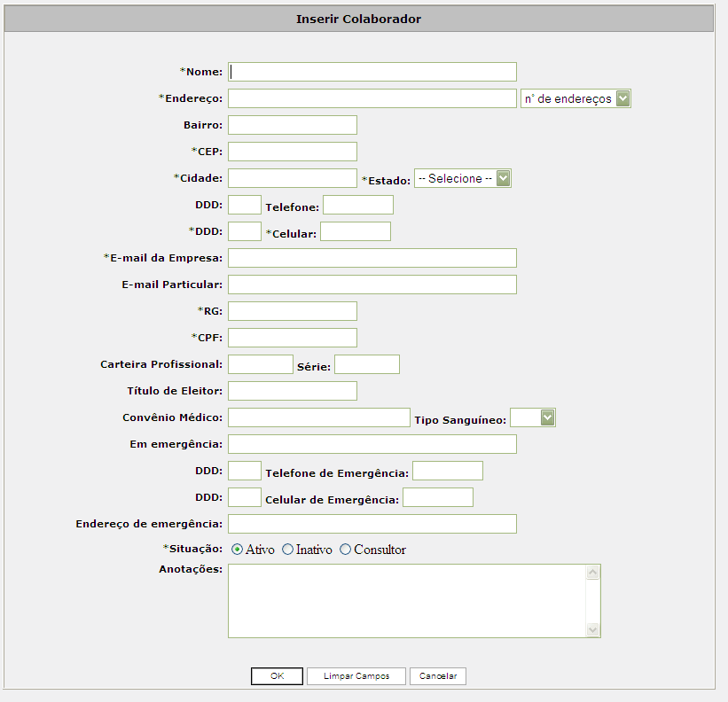Choose the Consultor situation option
Viewport: 728px width, 702px height.
pyautogui.click(x=345, y=550)
